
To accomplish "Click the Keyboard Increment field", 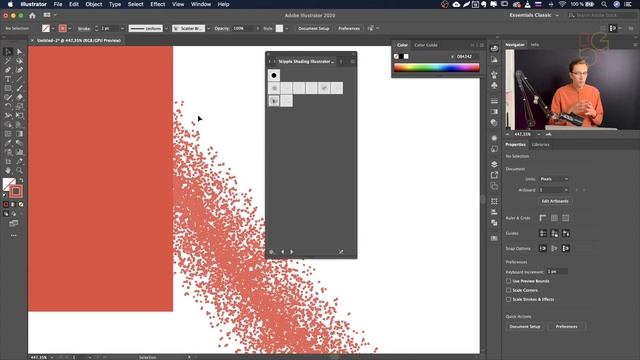I will (557, 271).
